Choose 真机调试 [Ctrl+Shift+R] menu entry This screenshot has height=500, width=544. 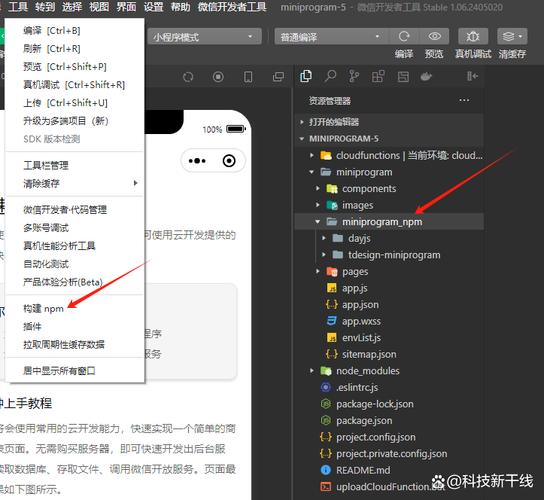75,85
